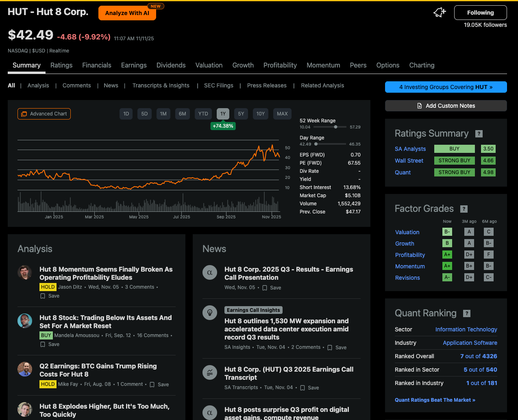Save the 1,530 MW expansion news item

pyautogui.click(x=337, y=348)
